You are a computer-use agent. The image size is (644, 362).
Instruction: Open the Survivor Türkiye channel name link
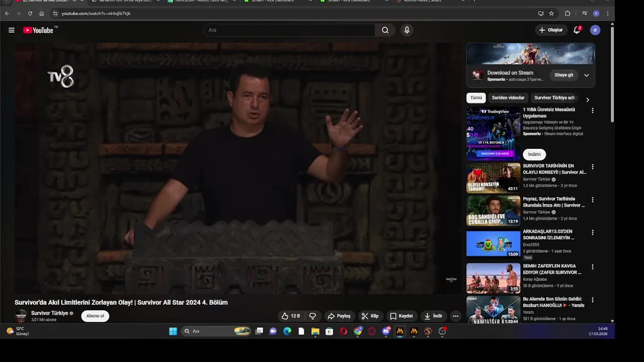49,313
